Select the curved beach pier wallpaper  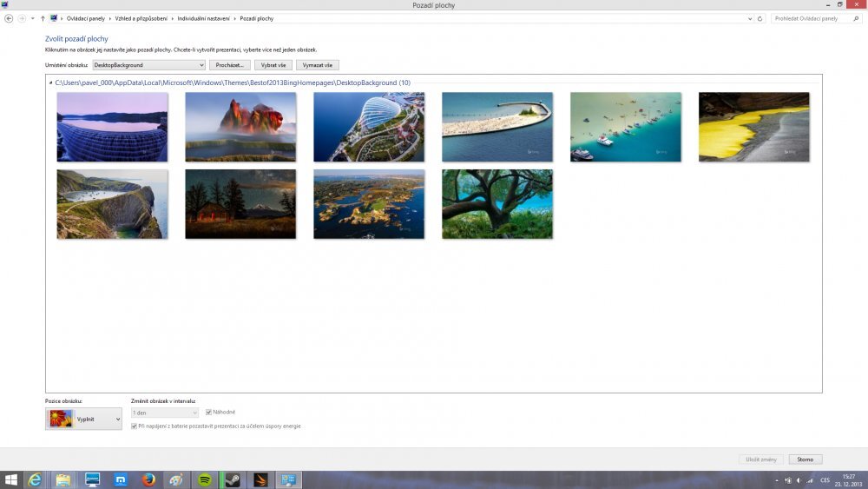[x=497, y=127]
